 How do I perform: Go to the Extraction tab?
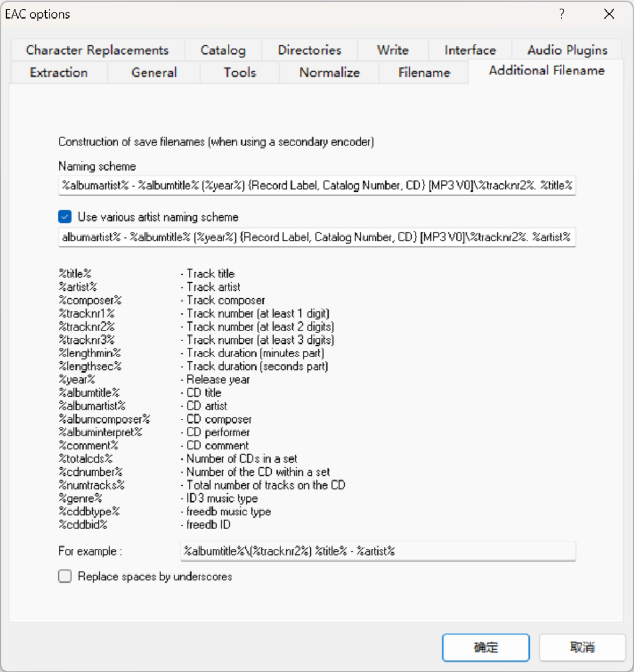[x=58, y=72]
